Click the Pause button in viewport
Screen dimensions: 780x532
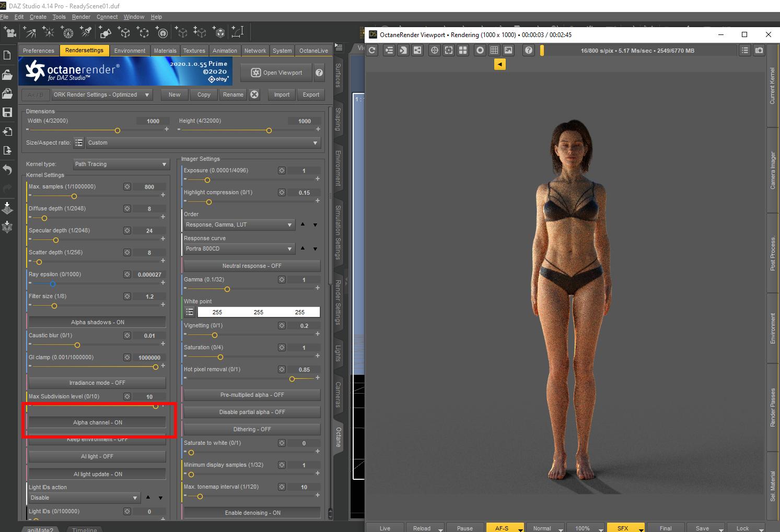coord(465,528)
